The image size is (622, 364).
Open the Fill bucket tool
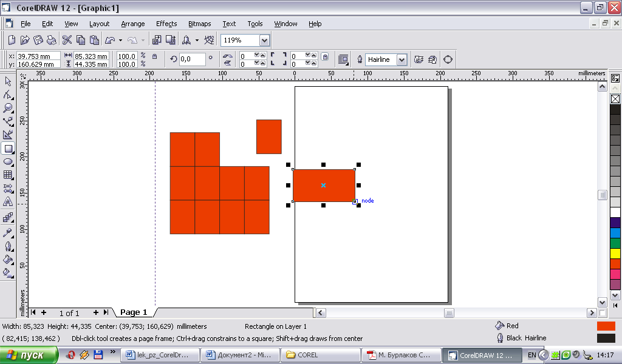click(x=8, y=260)
